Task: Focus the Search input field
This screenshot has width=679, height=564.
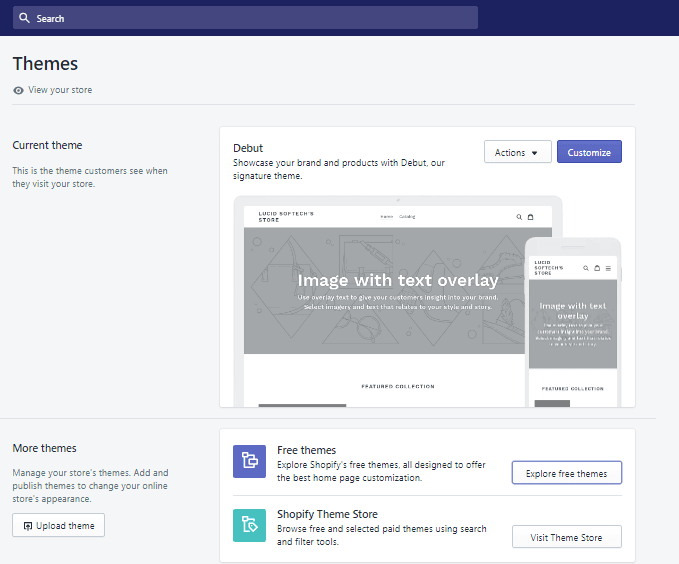Action: [245, 18]
